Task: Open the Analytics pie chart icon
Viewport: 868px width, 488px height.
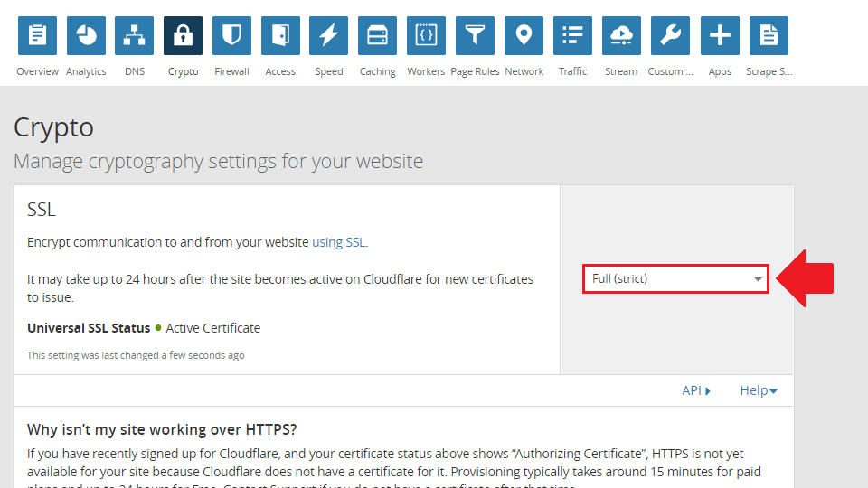Action: pos(86,36)
